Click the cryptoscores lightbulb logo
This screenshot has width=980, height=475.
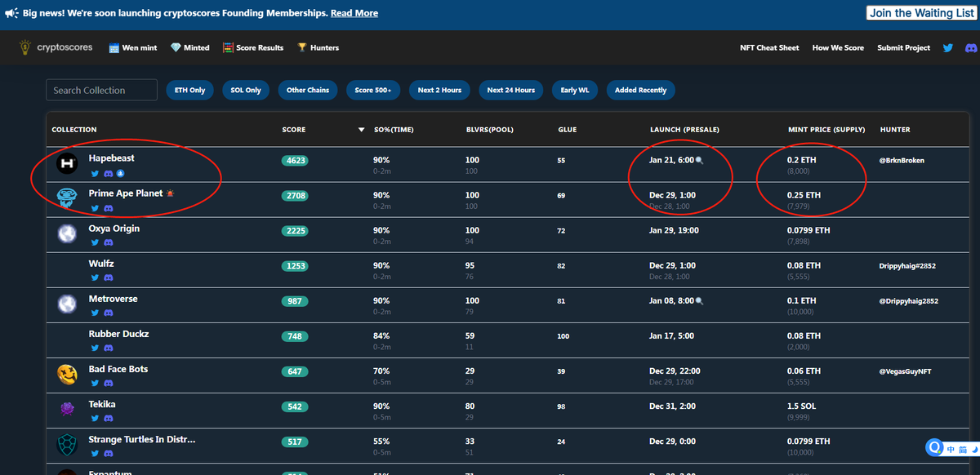click(x=26, y=47)
